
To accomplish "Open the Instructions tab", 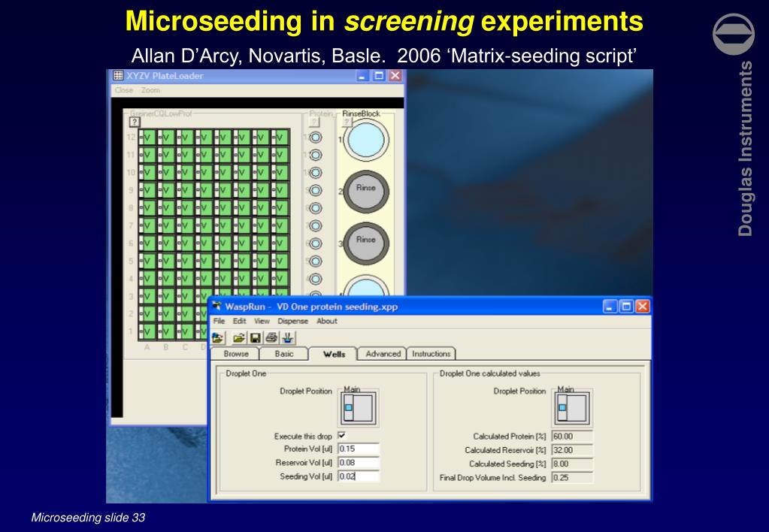I will [x=431, y=354].
